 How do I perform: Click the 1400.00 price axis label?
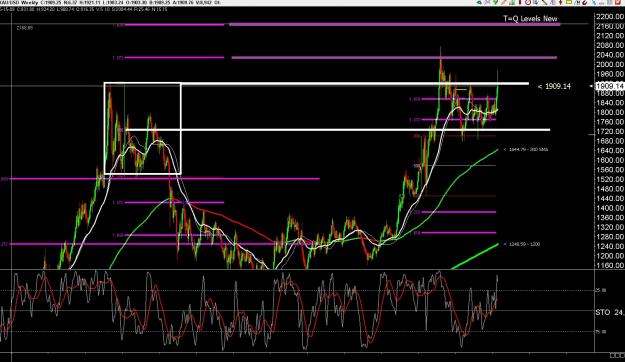(x=610, y=208)
